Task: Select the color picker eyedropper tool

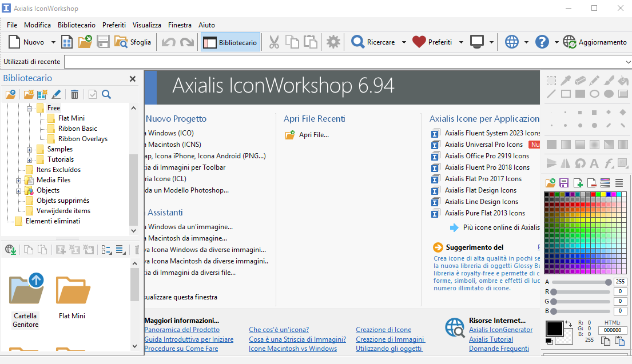Action: click(566, 81)
